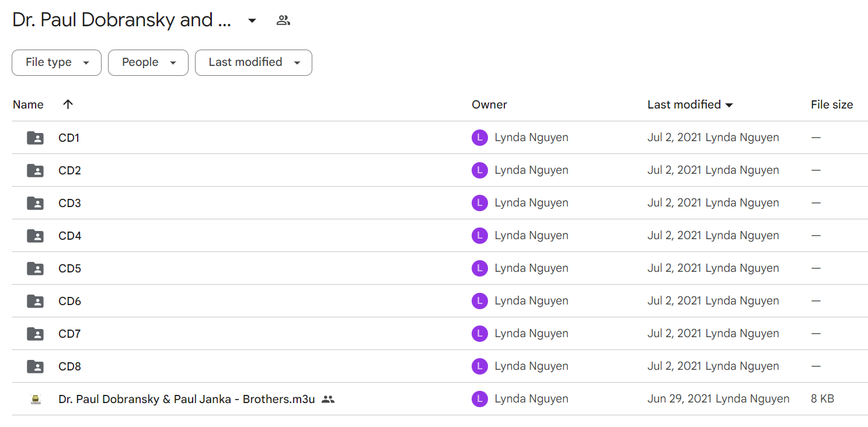Select the CD2 folder name
This screenshot has height=427, width=868.
coord(69,170)
